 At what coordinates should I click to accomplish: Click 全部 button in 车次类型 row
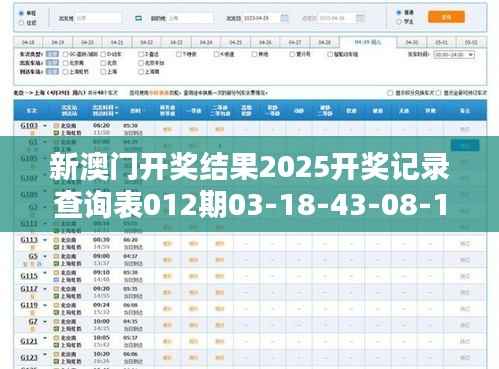[52, 54]
